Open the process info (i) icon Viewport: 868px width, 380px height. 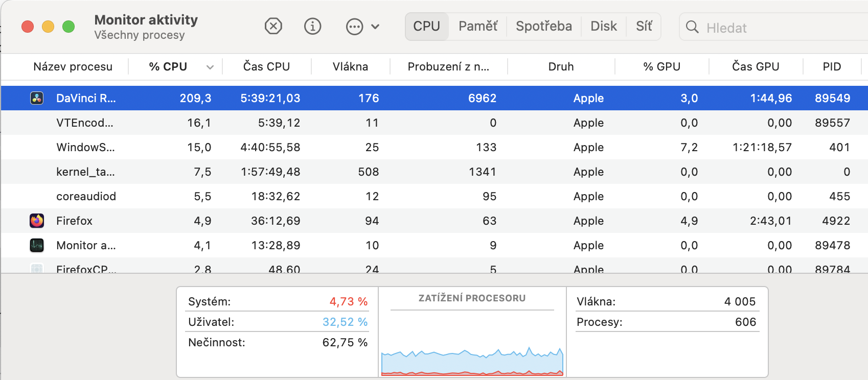[x=312, y=26]
